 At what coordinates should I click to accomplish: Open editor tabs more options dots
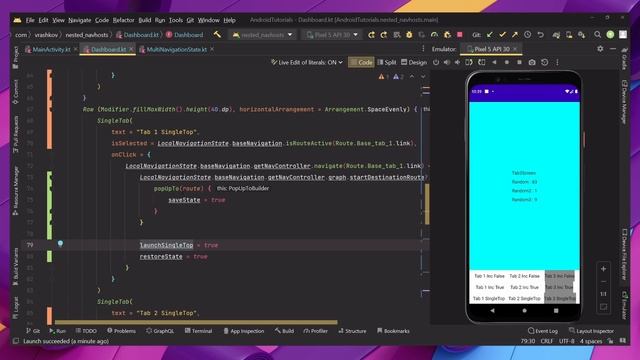coord(423,49)
